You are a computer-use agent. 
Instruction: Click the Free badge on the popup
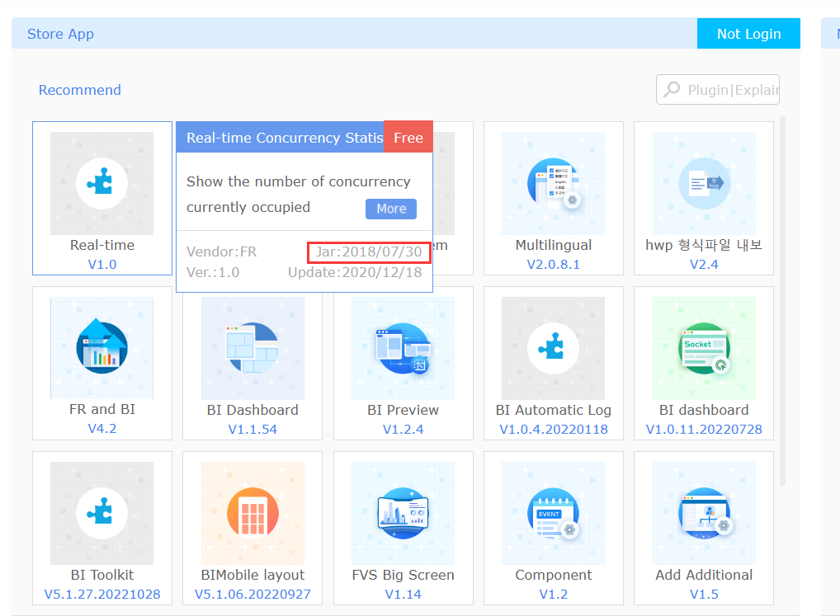408,138
